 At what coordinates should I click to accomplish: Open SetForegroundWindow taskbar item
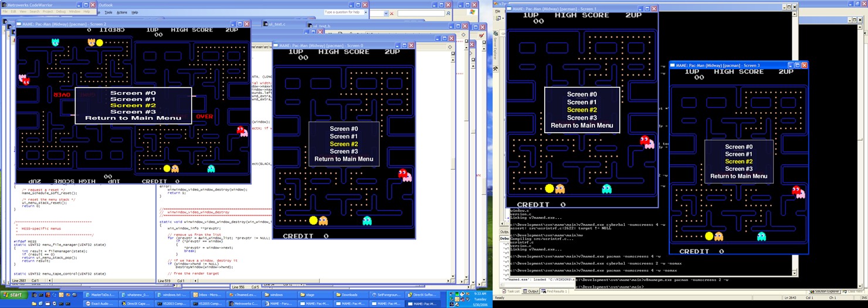386,295
